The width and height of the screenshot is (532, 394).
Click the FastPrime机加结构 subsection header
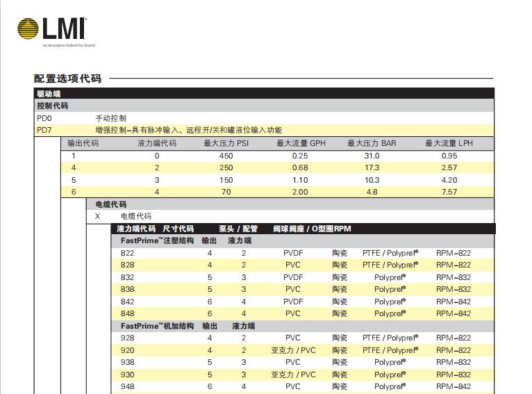tap(157, 326)
